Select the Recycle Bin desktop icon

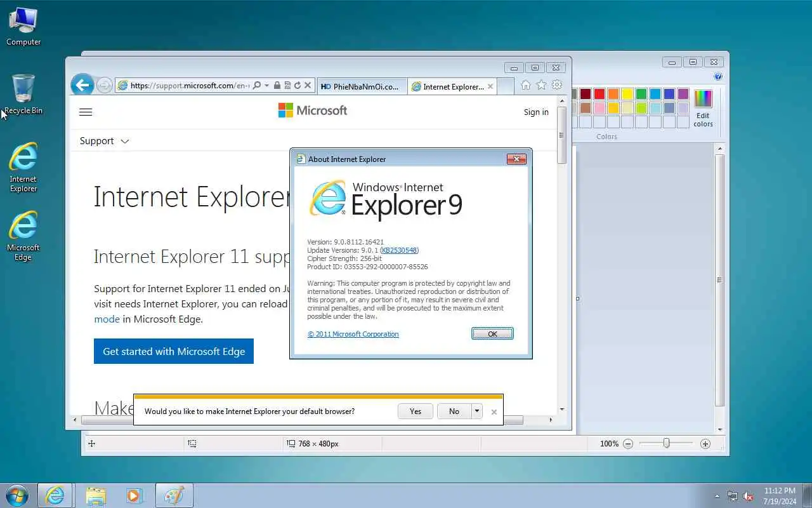23,94
